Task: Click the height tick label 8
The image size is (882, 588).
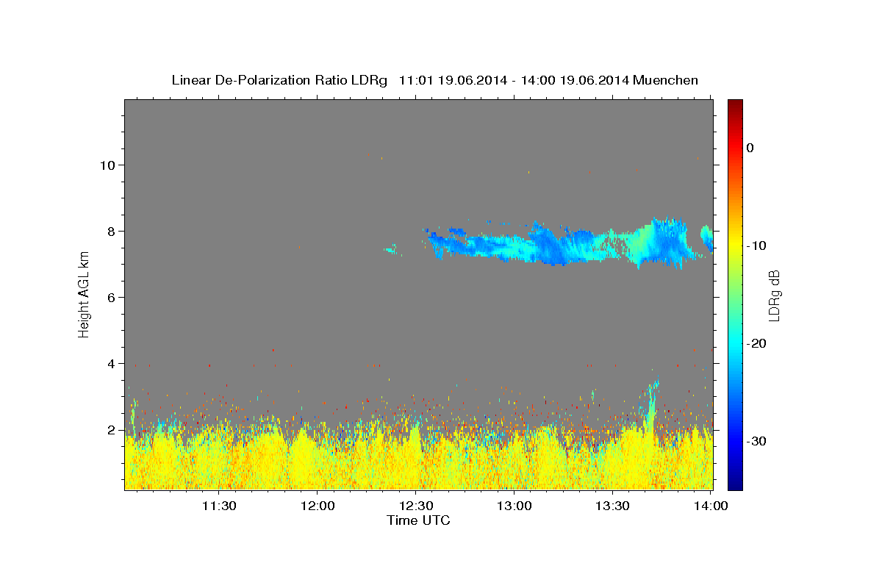Action: pos(112,231)
